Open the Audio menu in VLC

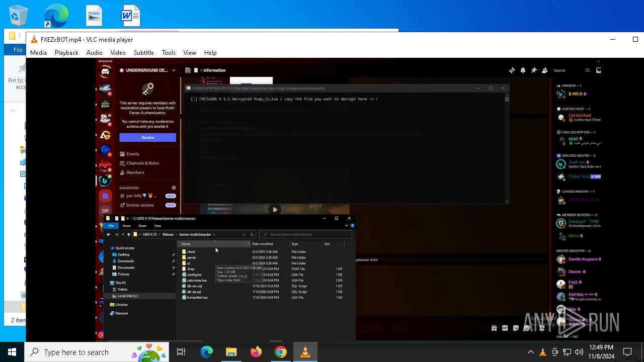pyautogui.click(x=94, y=52)
